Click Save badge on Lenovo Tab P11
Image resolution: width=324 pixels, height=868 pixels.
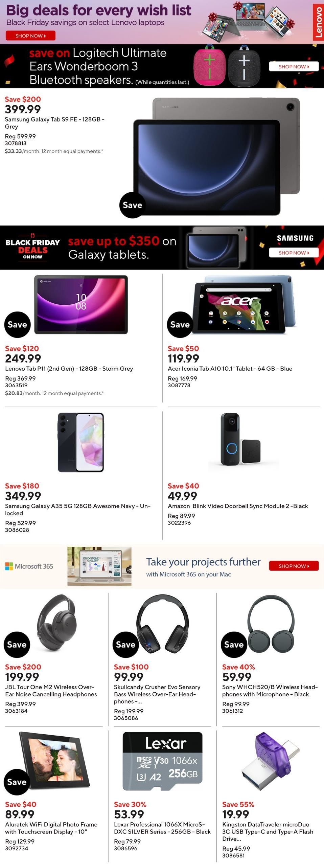(x=17, y=325)
